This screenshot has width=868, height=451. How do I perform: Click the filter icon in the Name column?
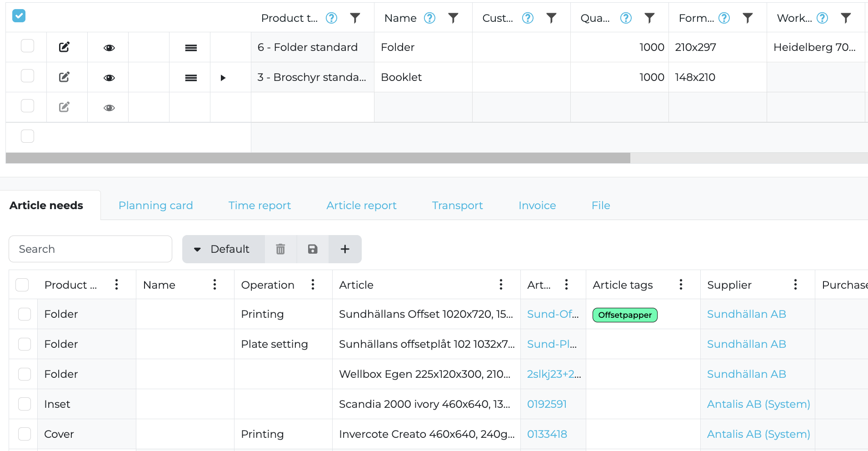pos(453,18)
